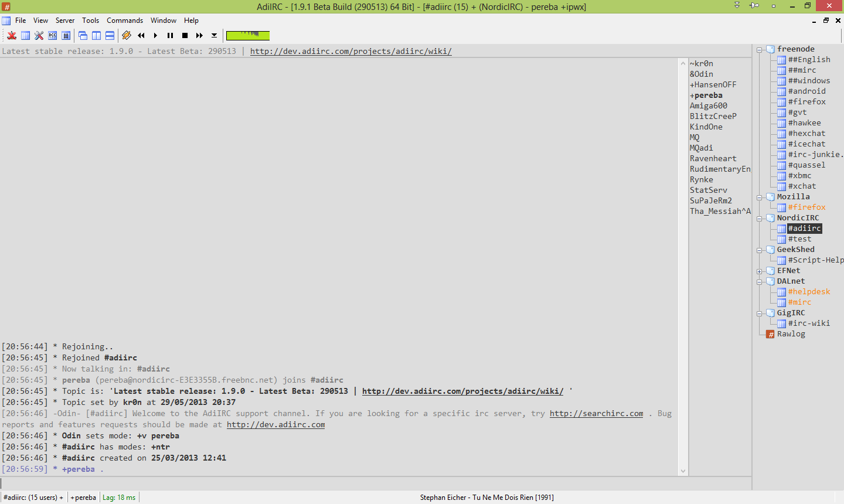This screenshot has width=844, height=504.
Task: Collapse the DALnet server tree node
Action: (x=760, y=282)
